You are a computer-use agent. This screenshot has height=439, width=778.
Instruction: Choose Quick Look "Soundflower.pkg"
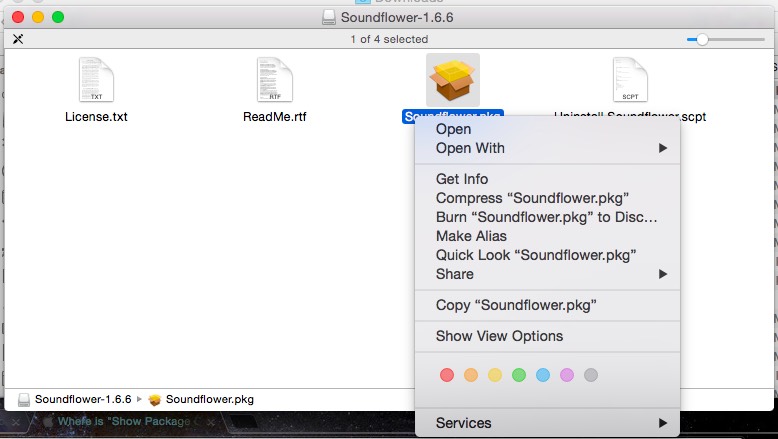[x=547, y=255]
